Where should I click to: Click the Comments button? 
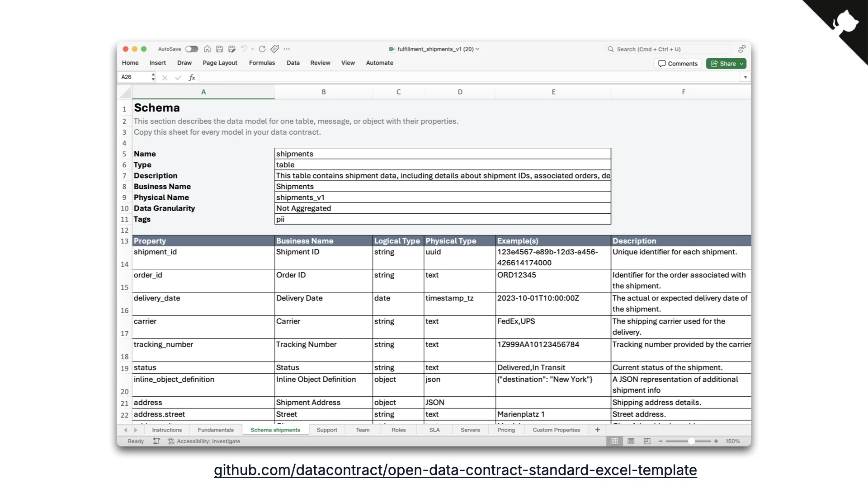coord(678,63)
